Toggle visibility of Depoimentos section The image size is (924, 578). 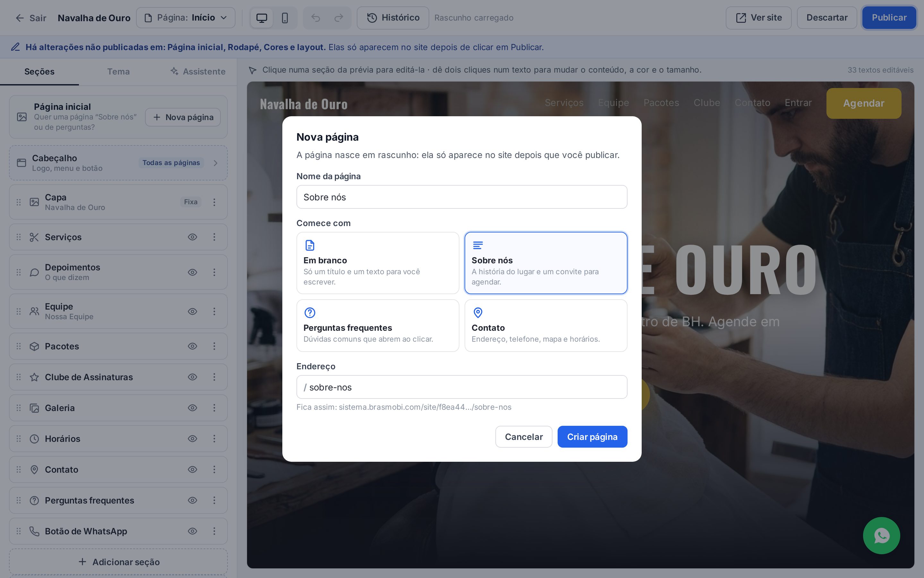tap(193, 272)
